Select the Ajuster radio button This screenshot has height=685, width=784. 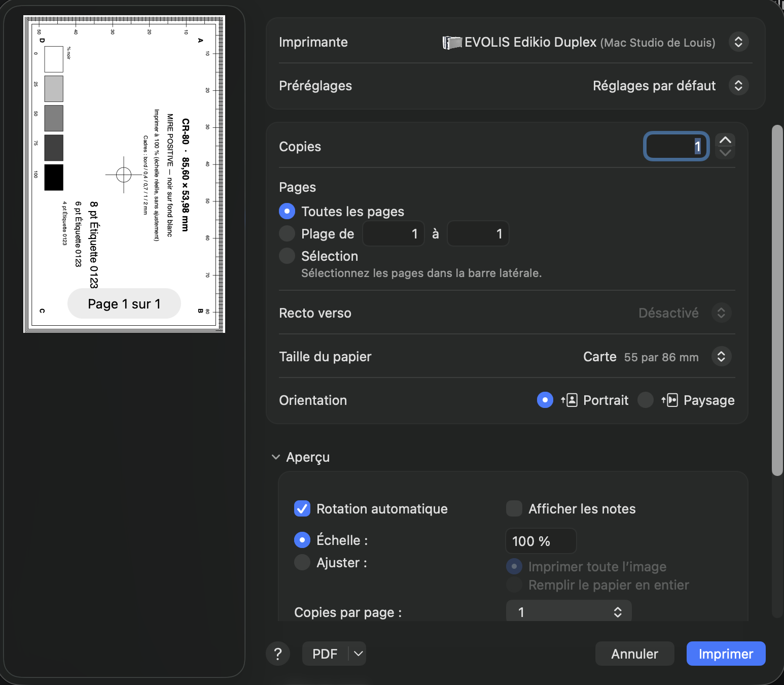[x=302, y=562]
